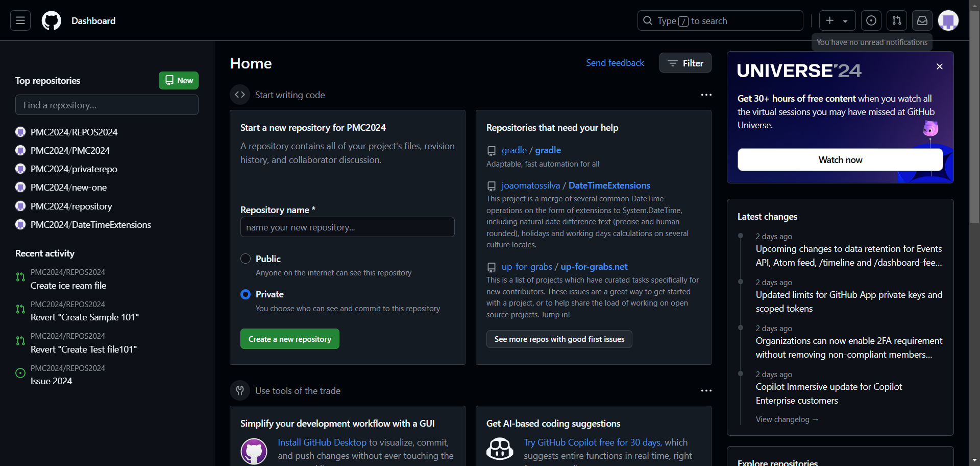Open PMC2024/privaterepo from top repositories
The image size is (980, 466).
tap(74, 169)
